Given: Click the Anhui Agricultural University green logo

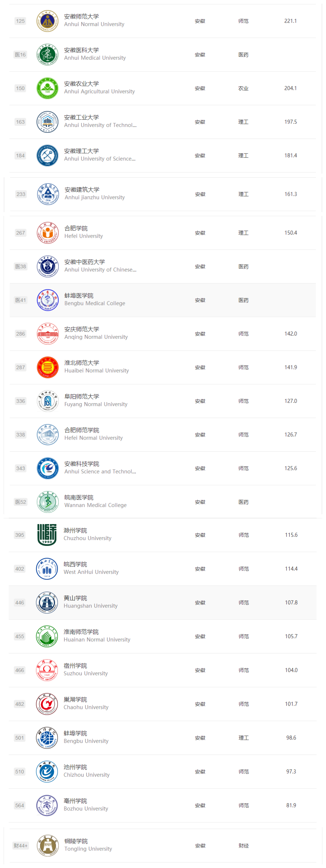Looking at the screenshot, I should pos(47,88).
